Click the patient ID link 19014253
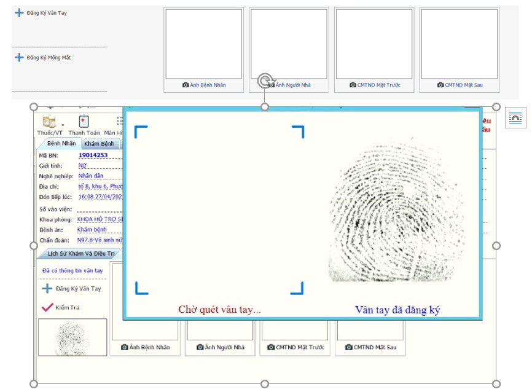The image size is (532, 392). (x=93, y=155)
